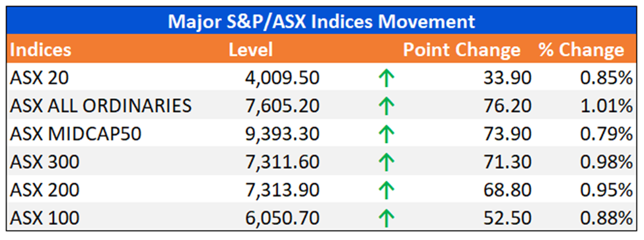Click the green up arrow for ASX 20
644x240 pixels.
pos(386,78)
